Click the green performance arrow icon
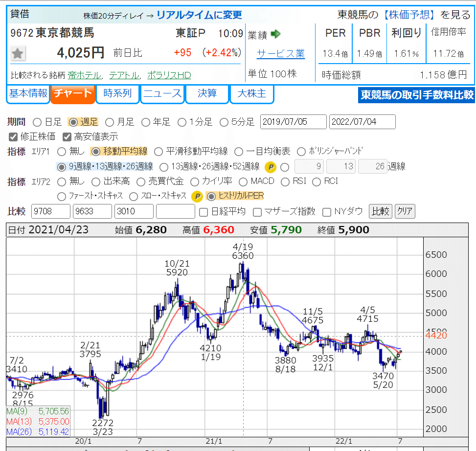 275,34
